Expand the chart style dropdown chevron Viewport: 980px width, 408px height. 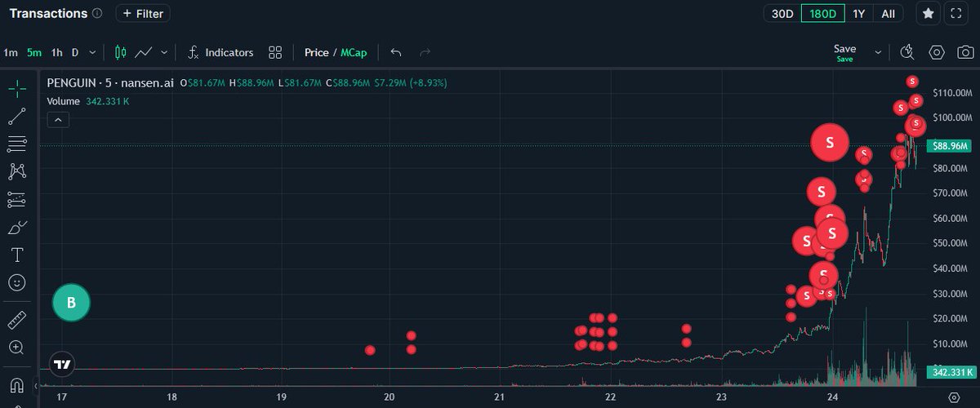point(164,52)
